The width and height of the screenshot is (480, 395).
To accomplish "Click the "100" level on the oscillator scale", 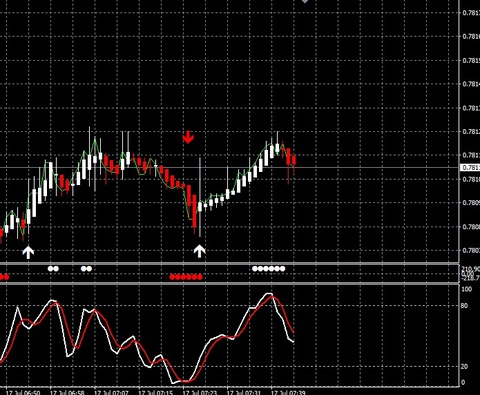I will click(467, 289).
